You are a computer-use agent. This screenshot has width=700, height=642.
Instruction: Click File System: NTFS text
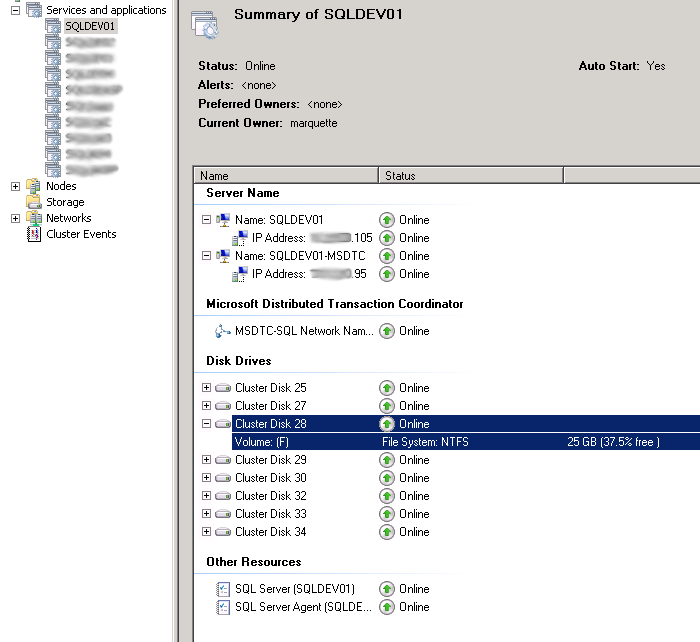click(x=425, y=442)
